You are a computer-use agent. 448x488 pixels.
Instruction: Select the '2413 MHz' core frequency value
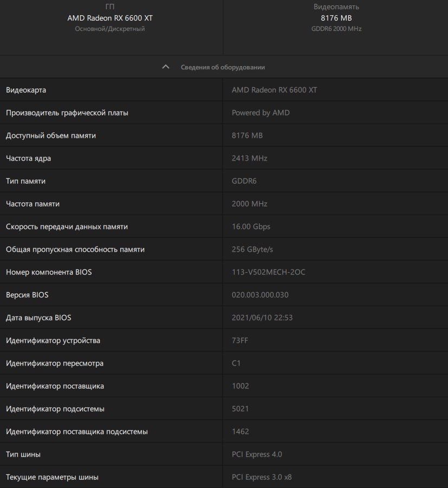coord(249,158)
